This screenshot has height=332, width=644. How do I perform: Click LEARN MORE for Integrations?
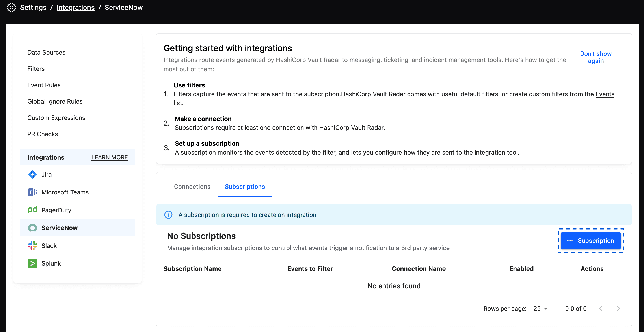pos(110,157)
